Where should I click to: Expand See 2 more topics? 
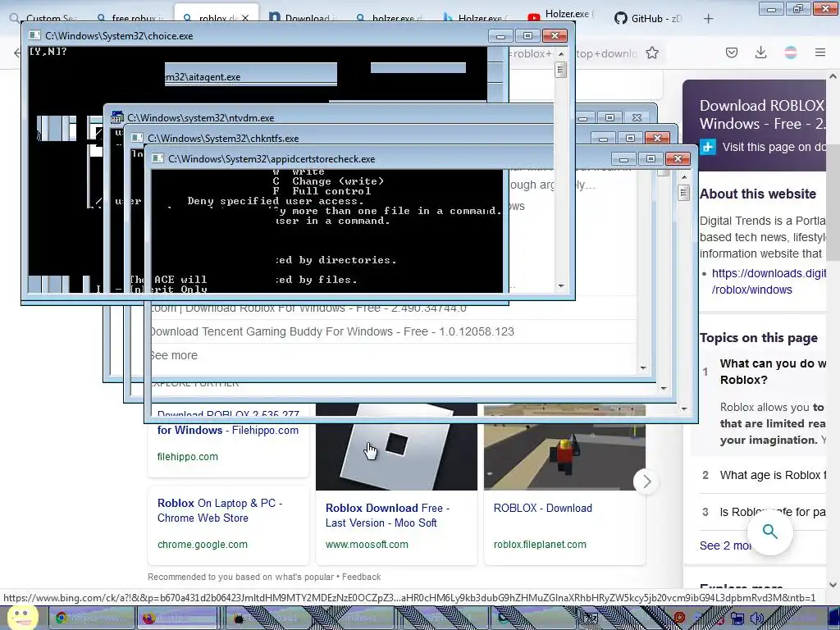725,546
